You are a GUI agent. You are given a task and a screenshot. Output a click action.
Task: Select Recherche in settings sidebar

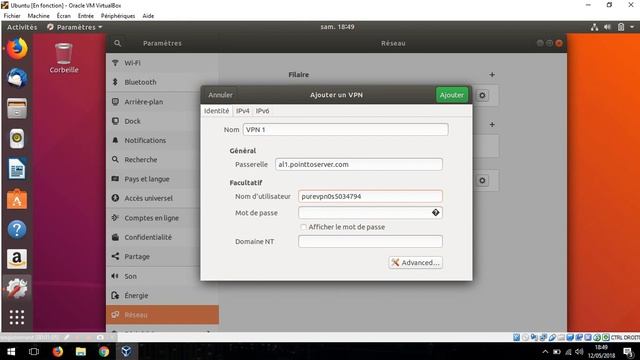[162, 160]
